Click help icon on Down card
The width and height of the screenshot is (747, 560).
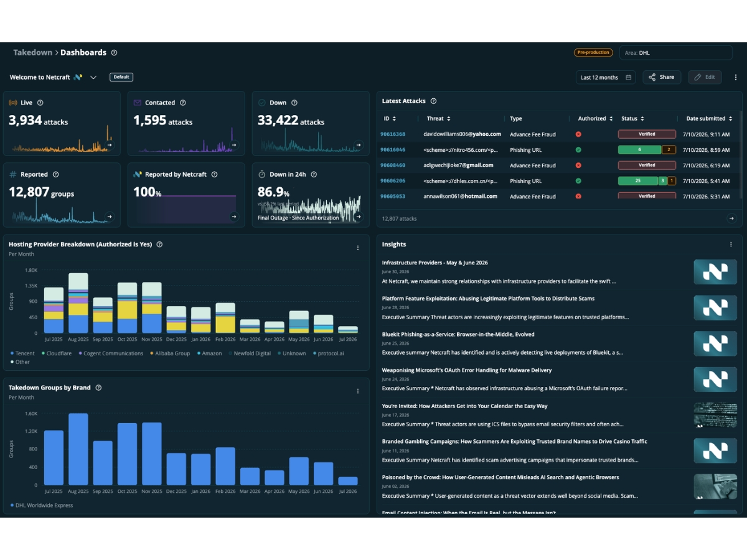(294, 103)
